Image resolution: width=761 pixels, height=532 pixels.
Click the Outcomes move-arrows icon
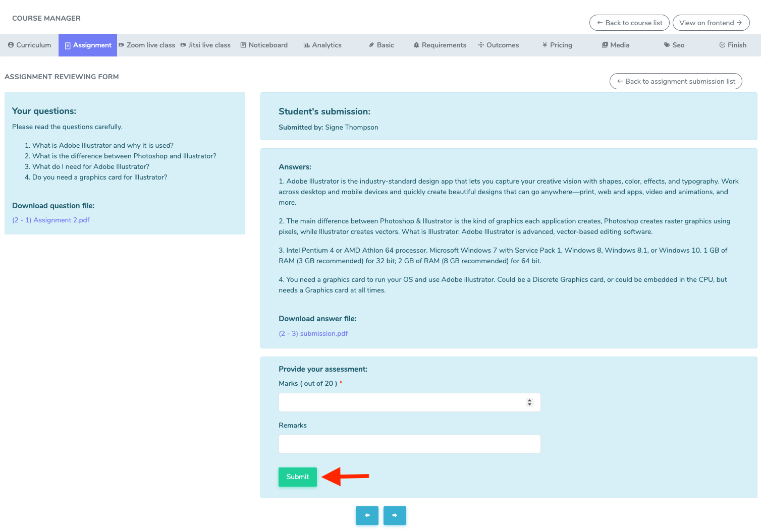pyautogui.click(x=481, y=45)
